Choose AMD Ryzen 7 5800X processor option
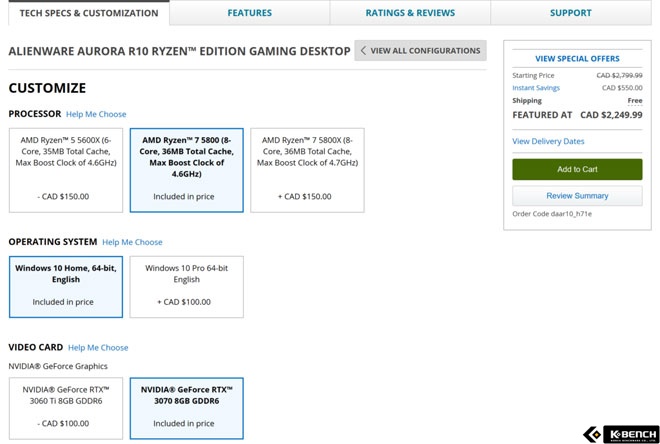Image resolution: width=660 pixels, height=444 pixels. point(307,170)
